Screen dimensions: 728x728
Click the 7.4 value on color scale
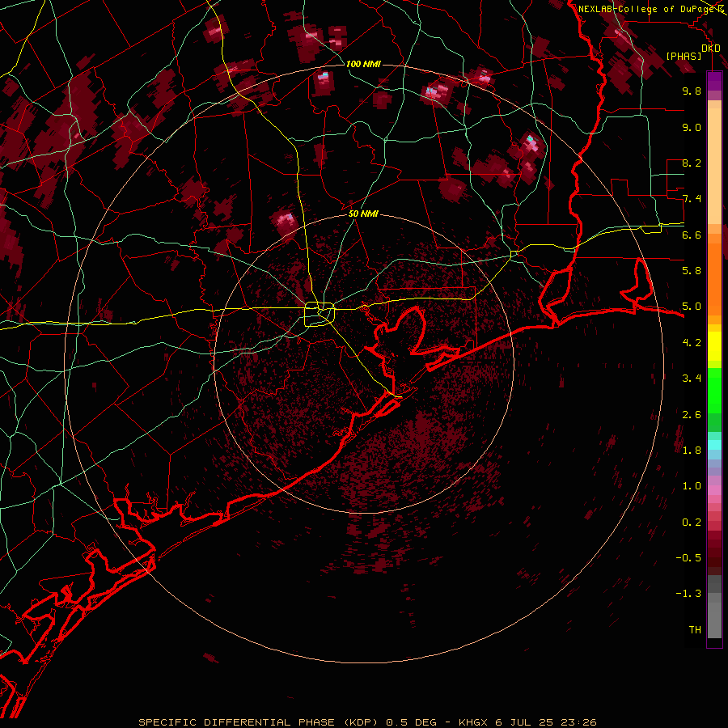point(692,199)
